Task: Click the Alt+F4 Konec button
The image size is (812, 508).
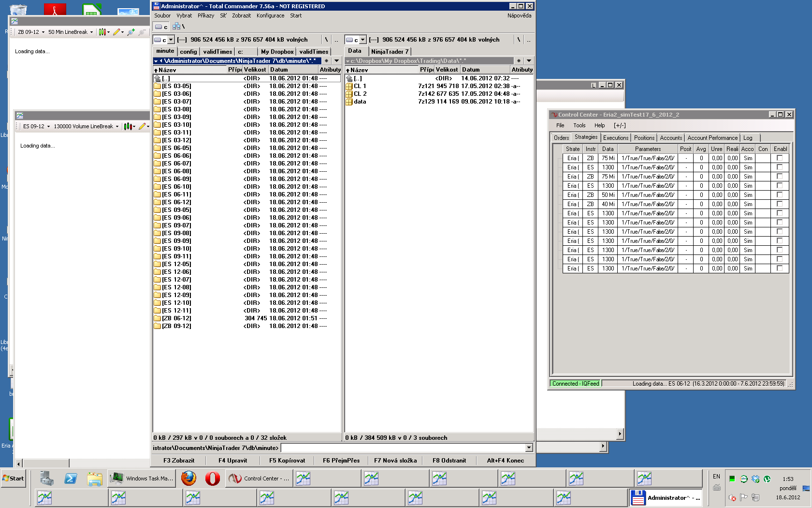Action: click(x=506, y=461)
